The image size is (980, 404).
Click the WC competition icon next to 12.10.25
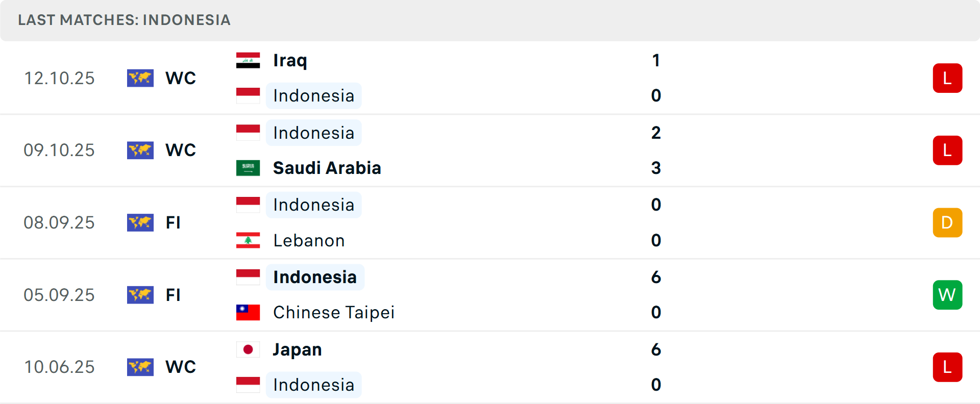point(140,78)
